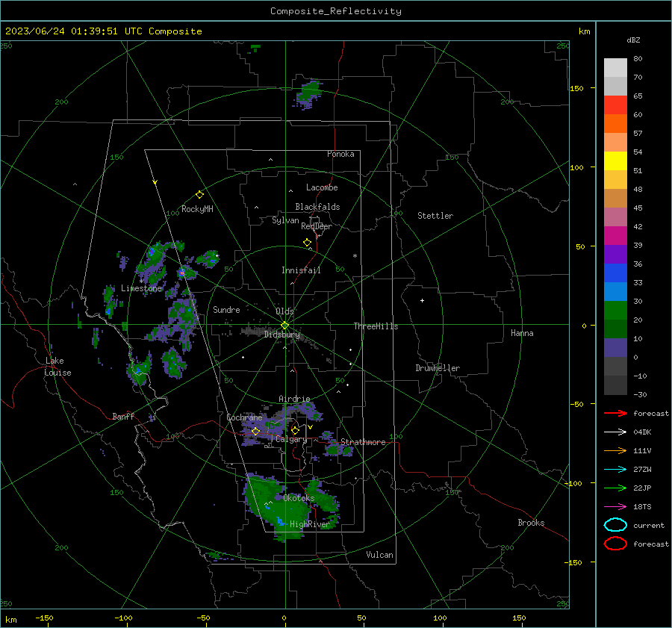Select the light gray 70–80 dBZ band

pyautogui.click(x=615, y=68)
